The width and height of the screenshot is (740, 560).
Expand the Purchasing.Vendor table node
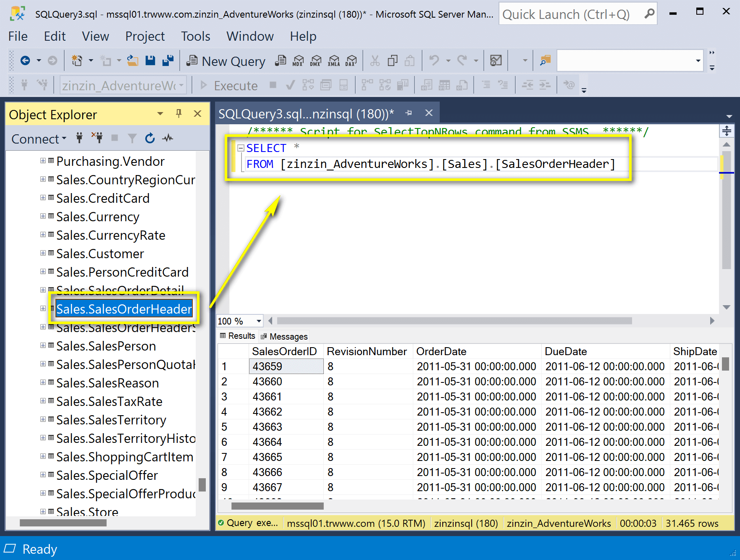[x=43, y=161]
